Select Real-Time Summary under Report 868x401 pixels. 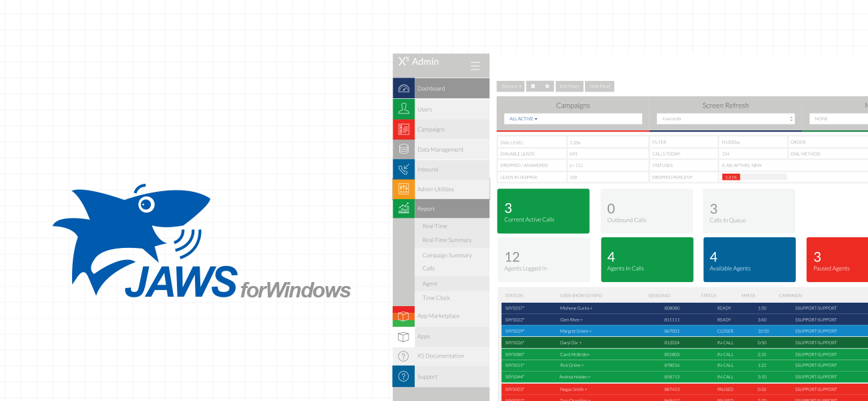[x=447, y=240]
